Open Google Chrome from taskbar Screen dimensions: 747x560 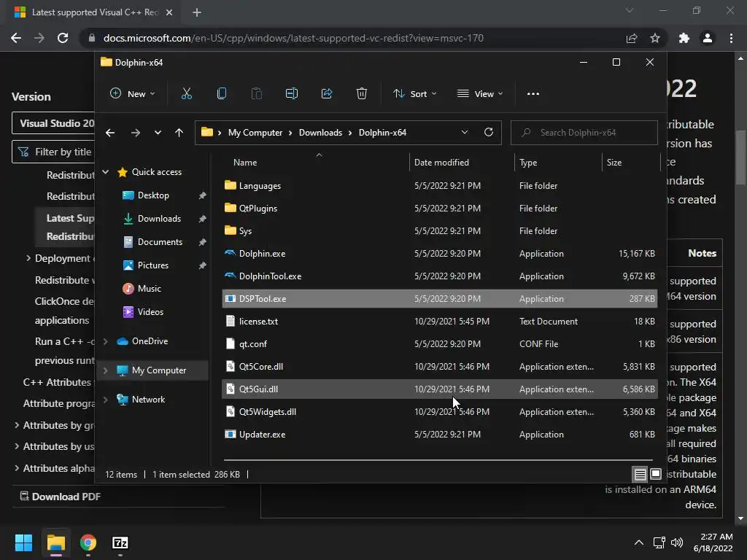tap(88, 542)
